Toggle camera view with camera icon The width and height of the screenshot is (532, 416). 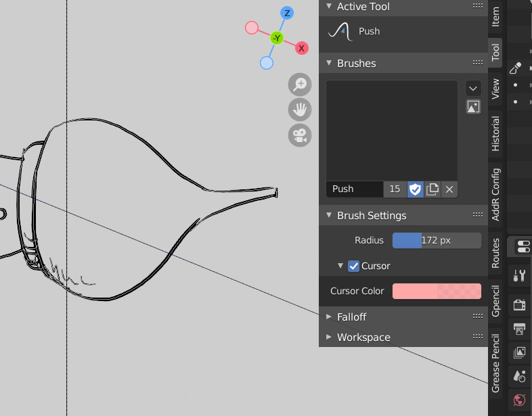[x=300, y=135]
